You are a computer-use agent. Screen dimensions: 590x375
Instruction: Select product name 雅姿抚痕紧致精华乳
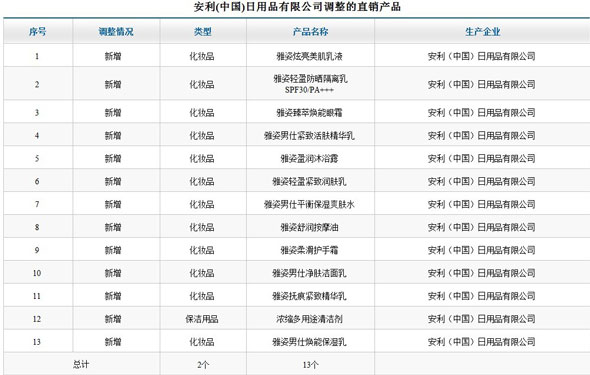(x=309, y=296)
